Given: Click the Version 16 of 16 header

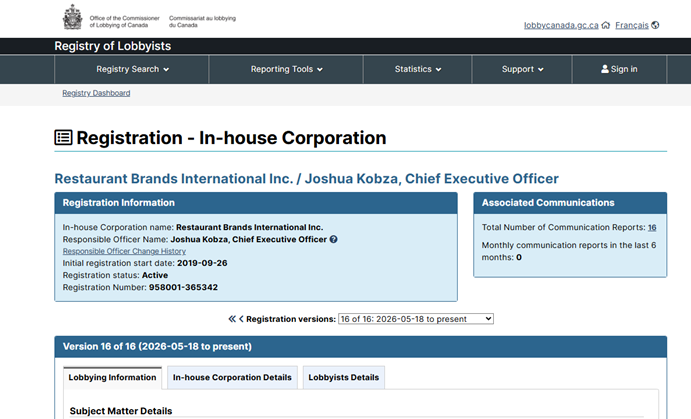Looking at the screenshot, I should pos(360,347).
